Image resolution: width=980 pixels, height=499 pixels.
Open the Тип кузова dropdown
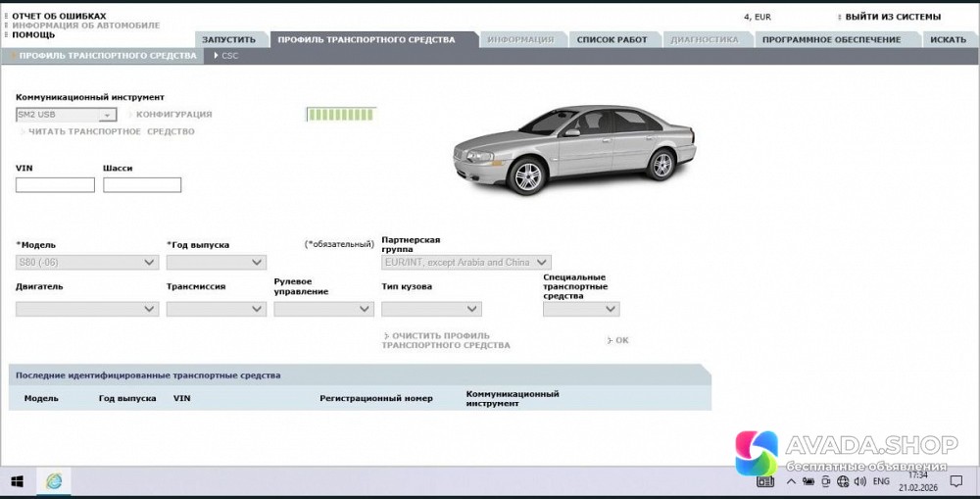431,309
